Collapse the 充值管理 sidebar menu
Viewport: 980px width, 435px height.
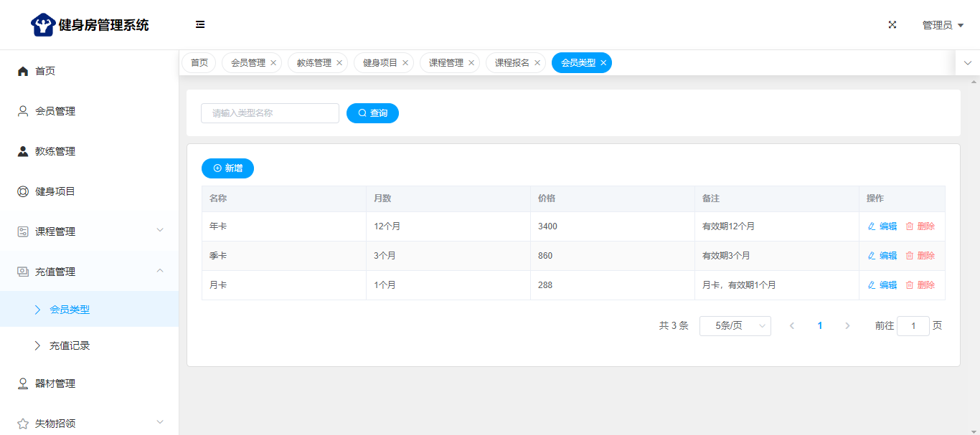pos(89,272)
